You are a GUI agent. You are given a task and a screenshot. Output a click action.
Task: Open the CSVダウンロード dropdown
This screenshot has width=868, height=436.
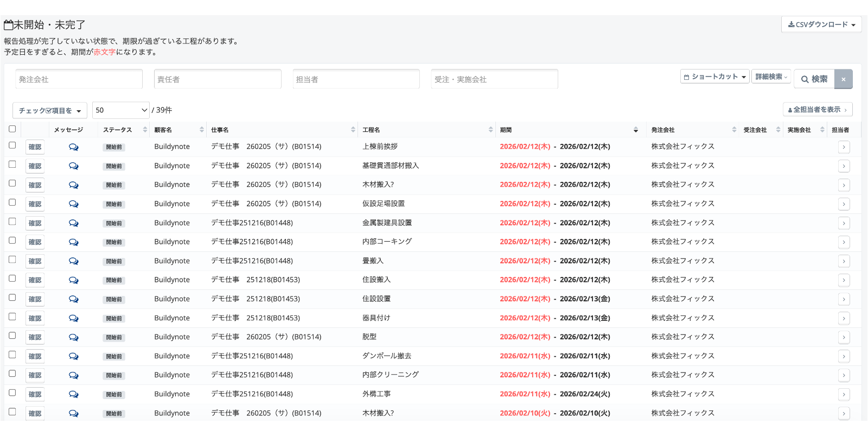click(821, 24)
